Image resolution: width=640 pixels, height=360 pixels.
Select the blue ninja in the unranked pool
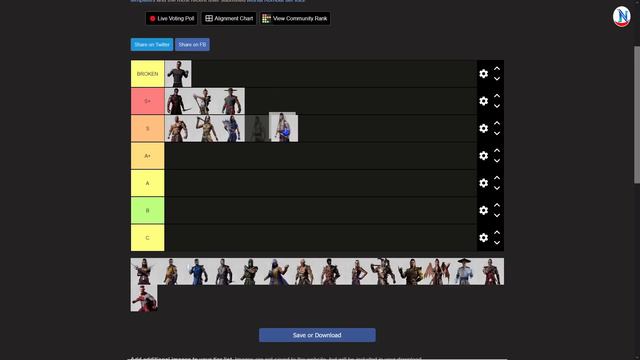coord(198,271)
